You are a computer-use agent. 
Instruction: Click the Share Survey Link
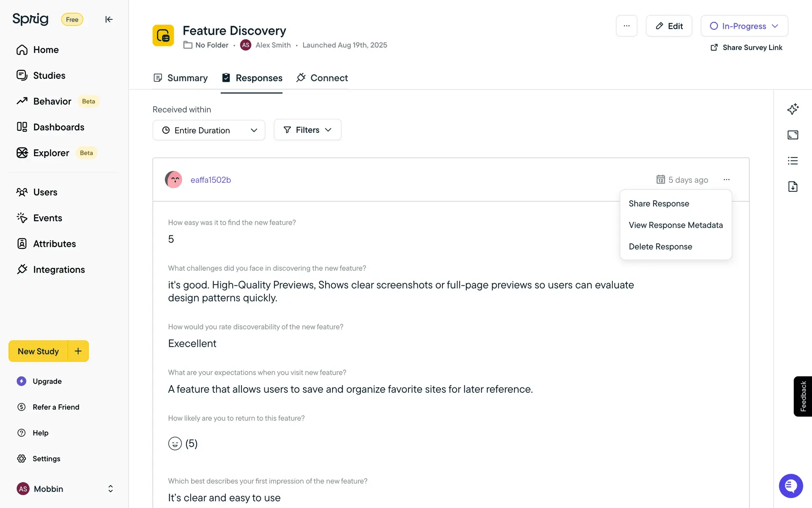coord(746,47)
